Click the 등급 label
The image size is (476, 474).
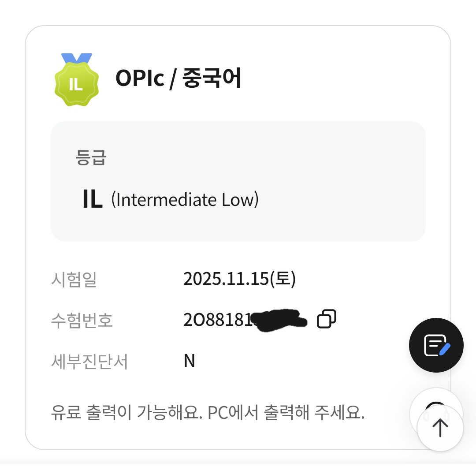click(x=91, y=157)
